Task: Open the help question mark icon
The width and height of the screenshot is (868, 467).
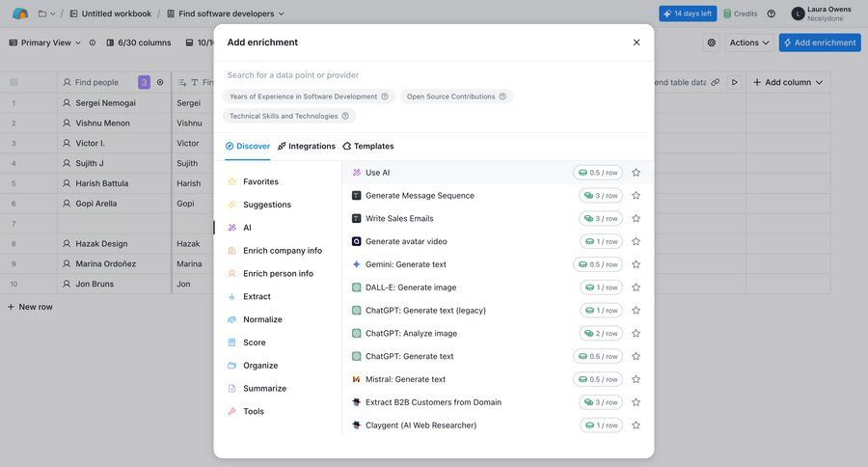Action: point(772,14)
